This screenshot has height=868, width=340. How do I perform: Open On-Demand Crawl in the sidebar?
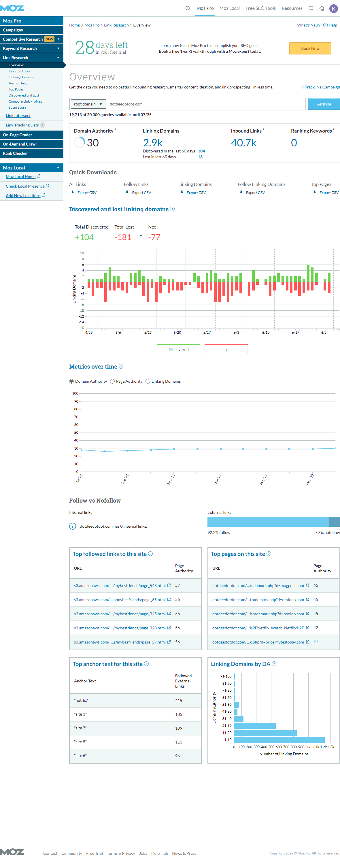point(32,144)
